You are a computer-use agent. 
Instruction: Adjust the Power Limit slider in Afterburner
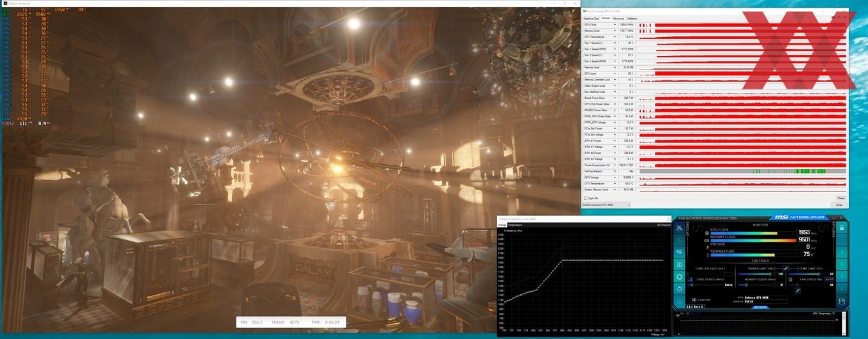[755, 274]
